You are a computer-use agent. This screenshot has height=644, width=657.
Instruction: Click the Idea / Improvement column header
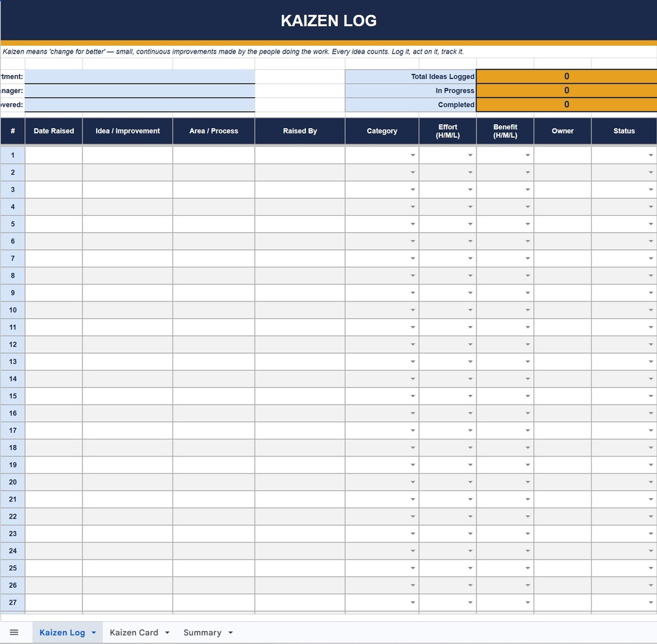127,131
